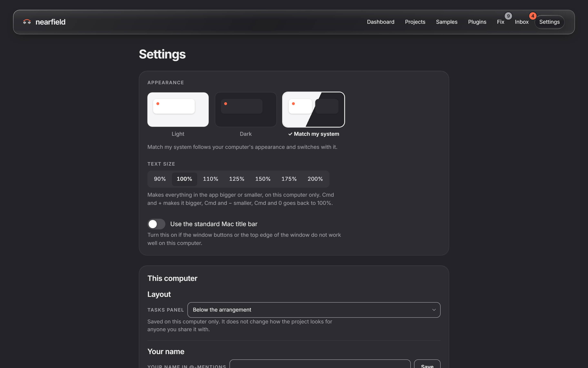This screenshot has height=368, width=588.
Task: Click the nearfield brand name
Action: 50,22
